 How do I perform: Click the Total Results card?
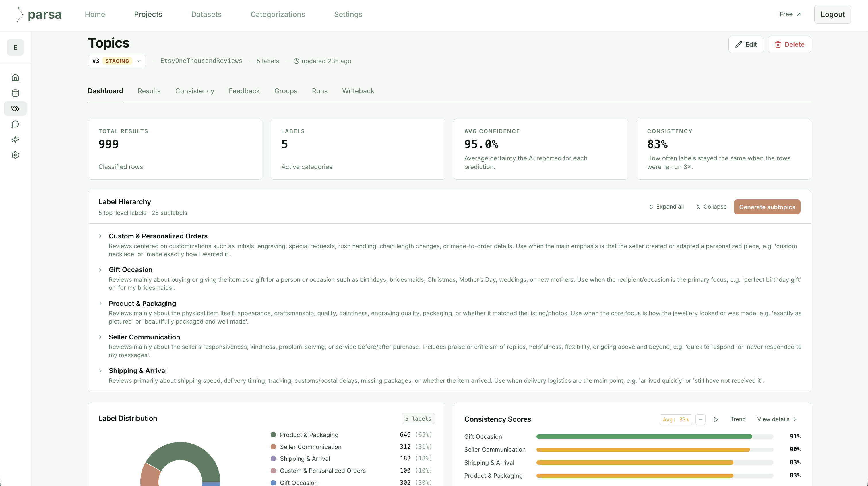click(x=175, y=149)
